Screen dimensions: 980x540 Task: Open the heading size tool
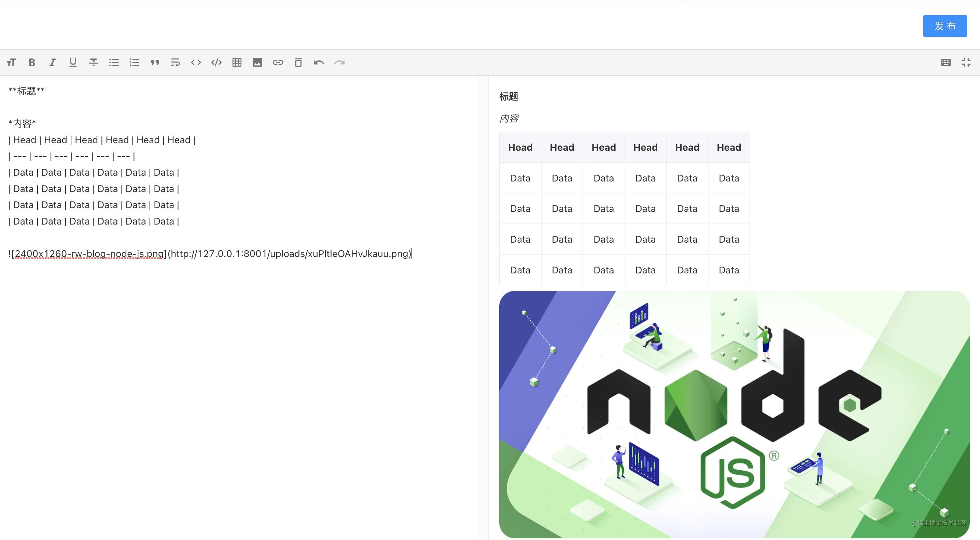pos(11,63)
